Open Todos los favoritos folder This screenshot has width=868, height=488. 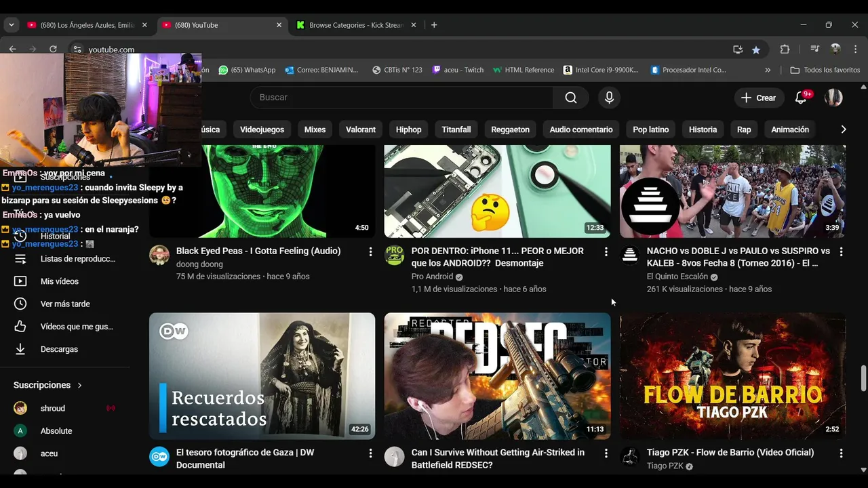825,70
